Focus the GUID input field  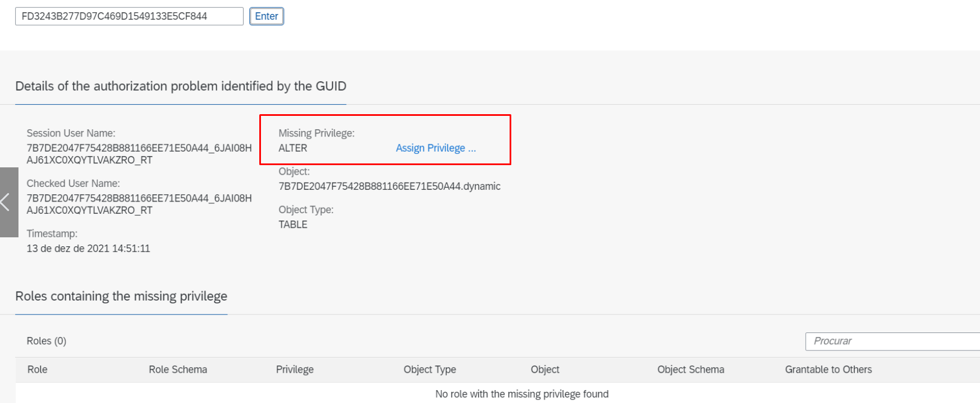[129, 16]
